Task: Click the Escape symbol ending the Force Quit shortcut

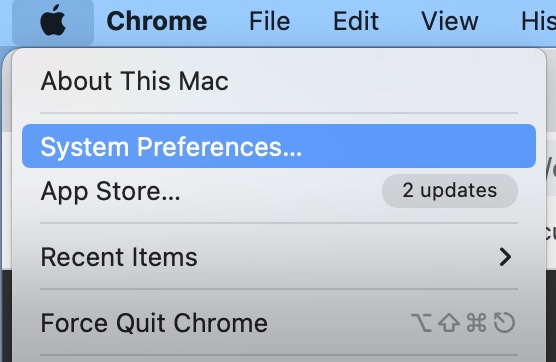Action: pyautogui.click(x=504, y=323)
